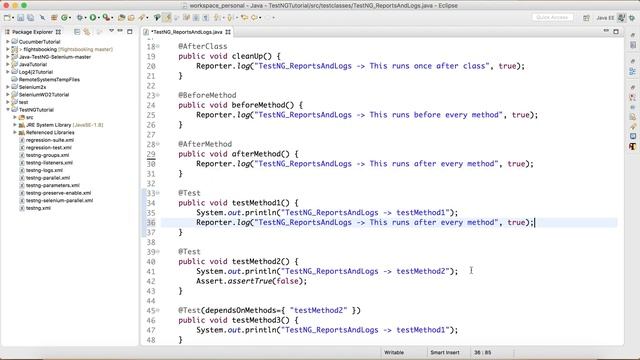Open the New wizard dropdown arrow

(13, 18)
